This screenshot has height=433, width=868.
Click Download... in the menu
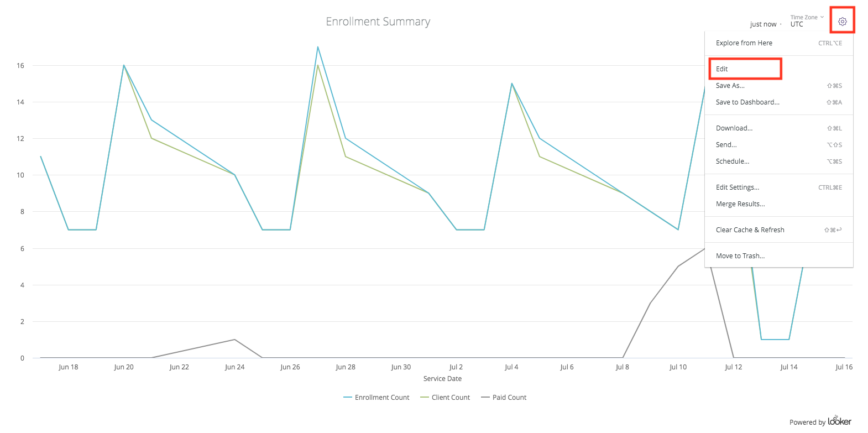[734, 128]
